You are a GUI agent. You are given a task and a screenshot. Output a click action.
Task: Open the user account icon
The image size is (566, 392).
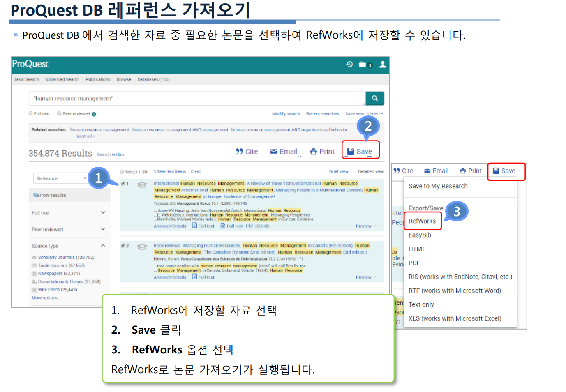click(383, 64)
